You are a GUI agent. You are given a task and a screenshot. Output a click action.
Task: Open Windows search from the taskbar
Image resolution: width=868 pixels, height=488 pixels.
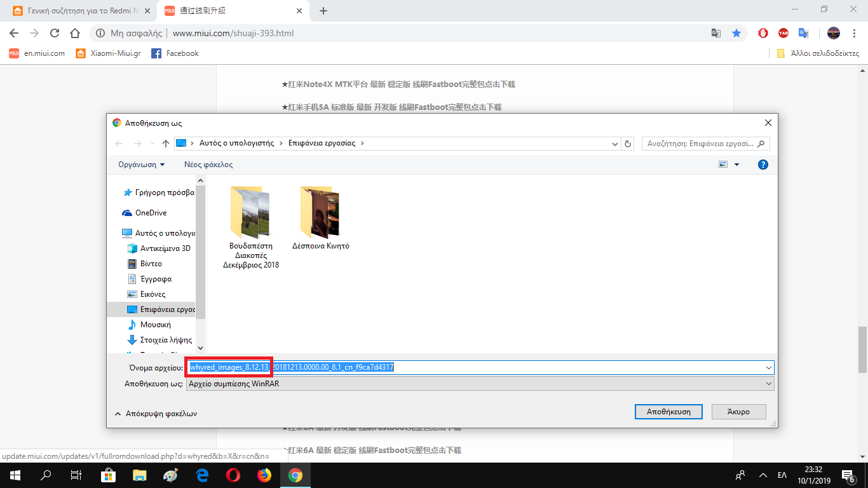[46, 475]
